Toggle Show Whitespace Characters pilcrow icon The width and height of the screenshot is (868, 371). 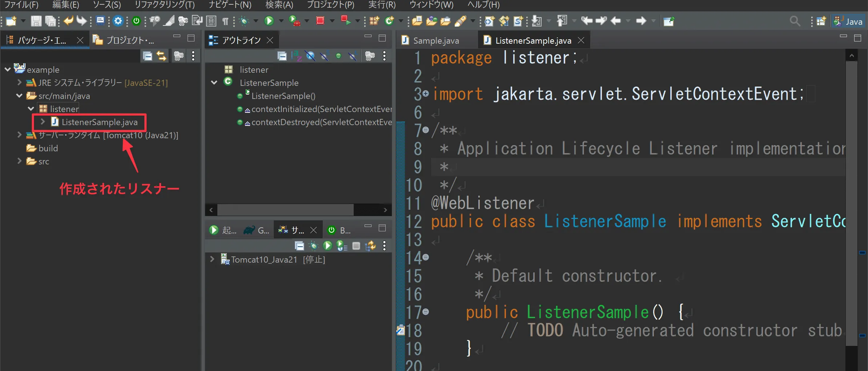(225, 21)
